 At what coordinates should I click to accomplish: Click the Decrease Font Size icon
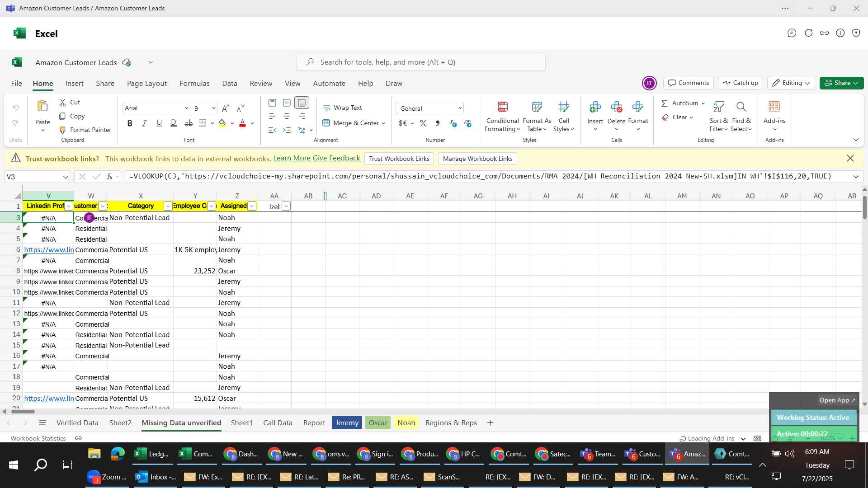(241, 108)
